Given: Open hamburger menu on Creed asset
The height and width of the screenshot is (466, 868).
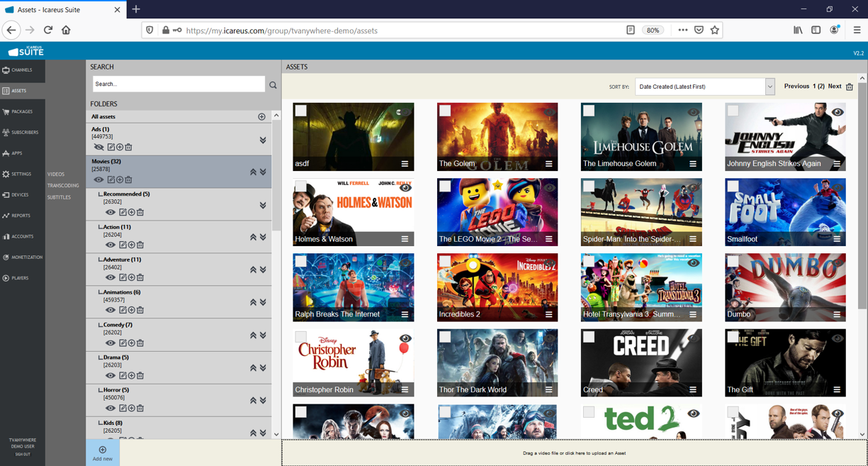Looking at the screenshot, I should pyautogui.click(x=692, y=389).
